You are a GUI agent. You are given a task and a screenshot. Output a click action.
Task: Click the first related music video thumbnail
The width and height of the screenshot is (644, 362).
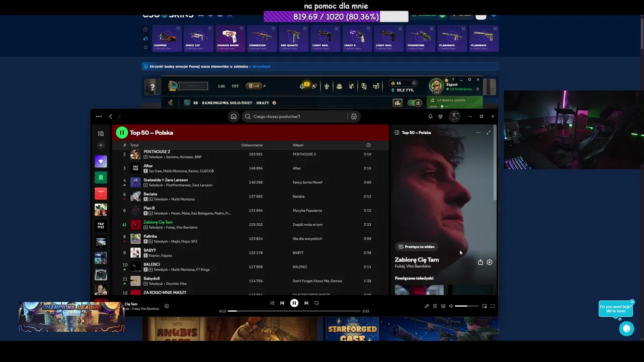point(419,290)
